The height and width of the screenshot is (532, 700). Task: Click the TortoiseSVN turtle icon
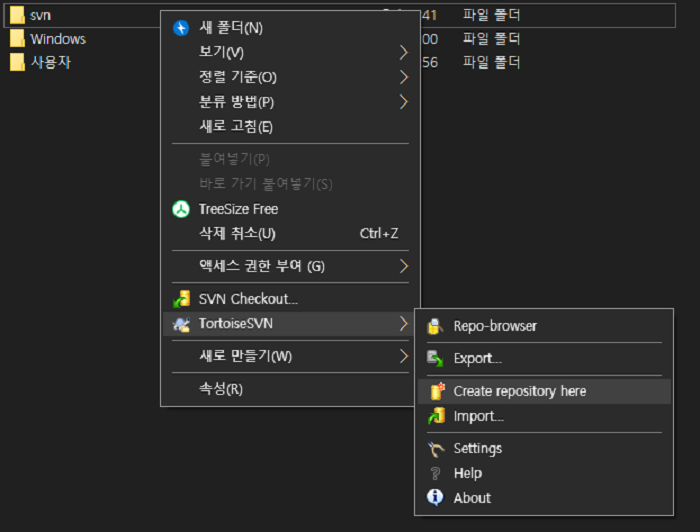click(x=181, y=324)
